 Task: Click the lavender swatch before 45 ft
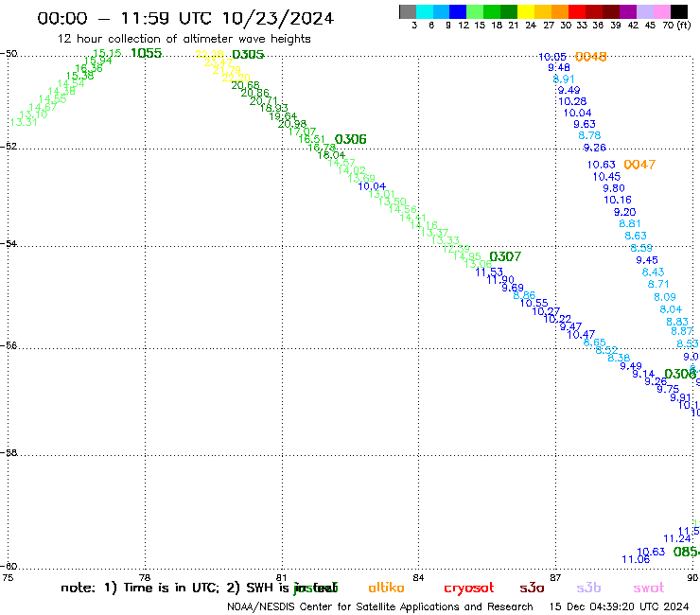[x=644, y=11]
